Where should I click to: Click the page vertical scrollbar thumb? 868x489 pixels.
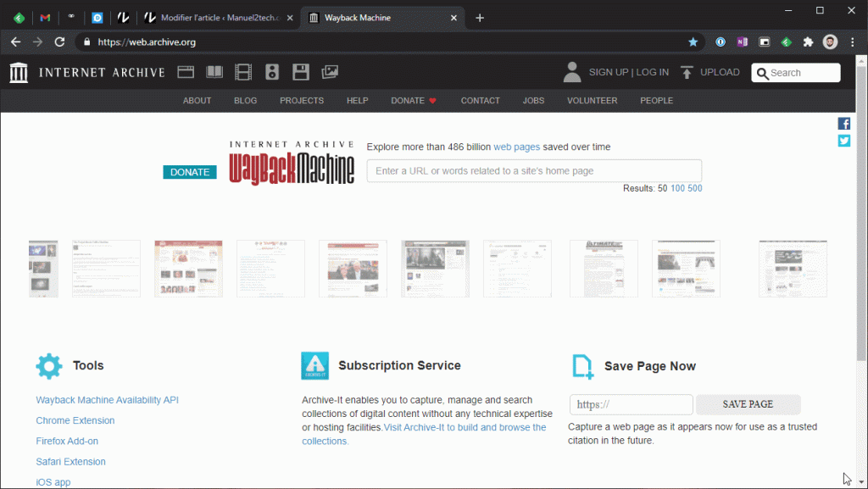click(x=861, y=214)
